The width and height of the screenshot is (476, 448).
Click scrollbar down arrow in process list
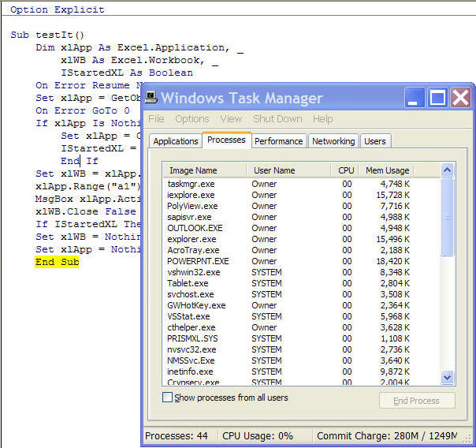point(448,378)
